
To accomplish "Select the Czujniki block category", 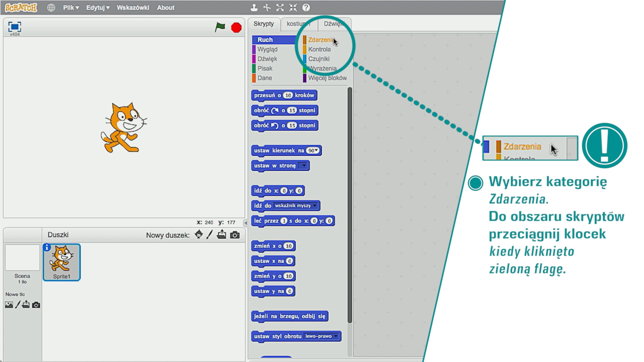I will [319, 59].
